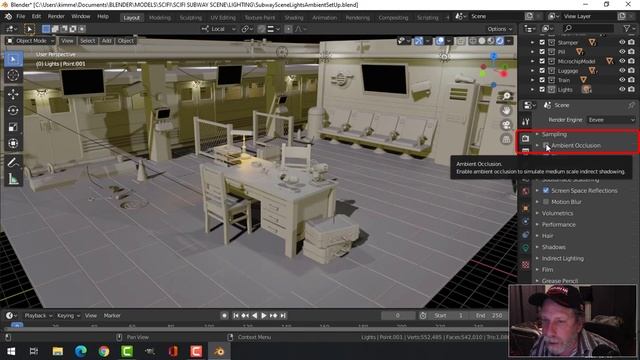
Task: Open the Render Engine dropdown
Action: [611, 120]
